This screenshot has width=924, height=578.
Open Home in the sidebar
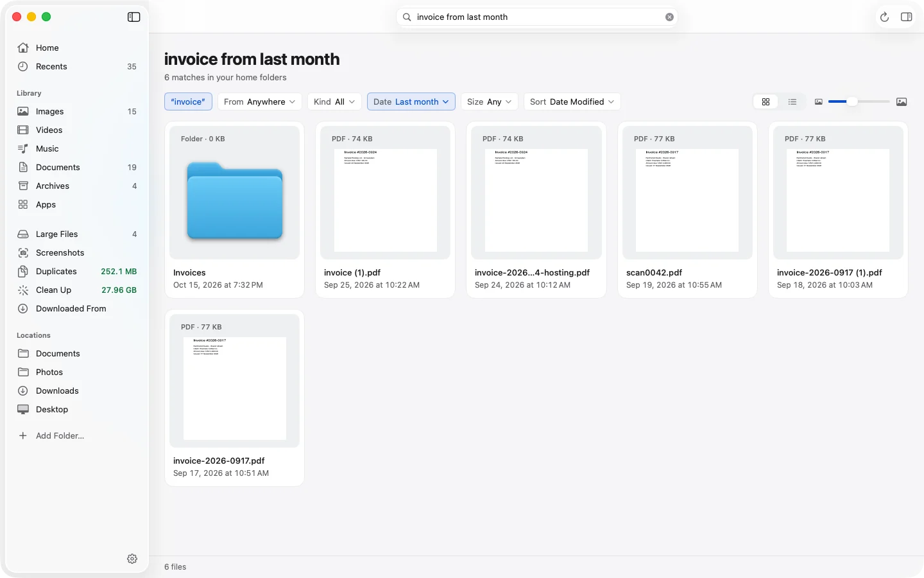tap(77, 48)
